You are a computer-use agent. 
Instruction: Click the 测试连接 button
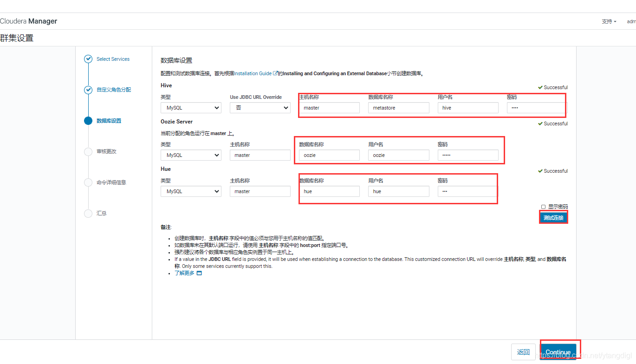tap(553, 217)
